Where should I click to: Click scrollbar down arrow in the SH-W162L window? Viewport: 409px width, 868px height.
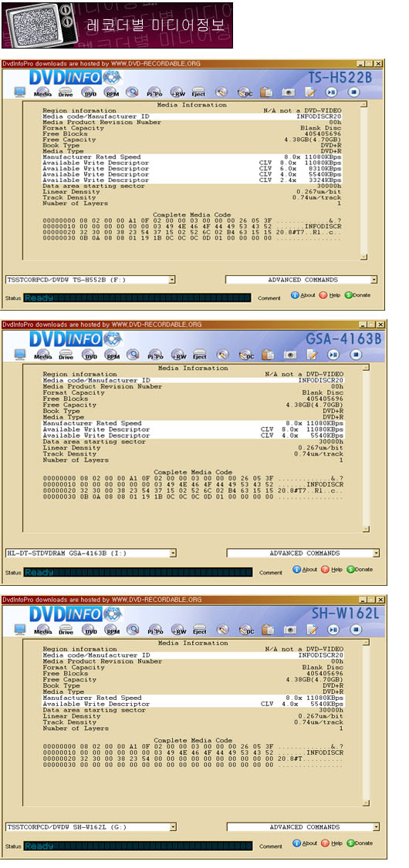pos(366,802)
